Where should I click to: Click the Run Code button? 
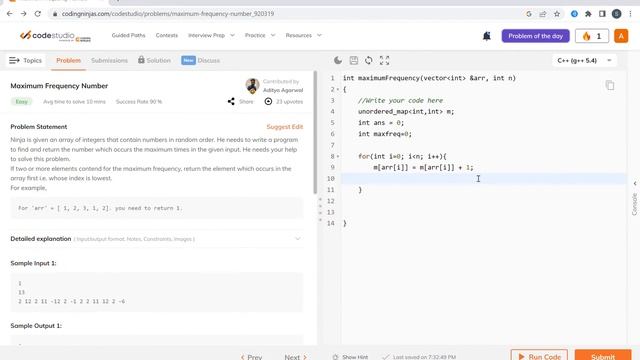[x=539, y=355]
